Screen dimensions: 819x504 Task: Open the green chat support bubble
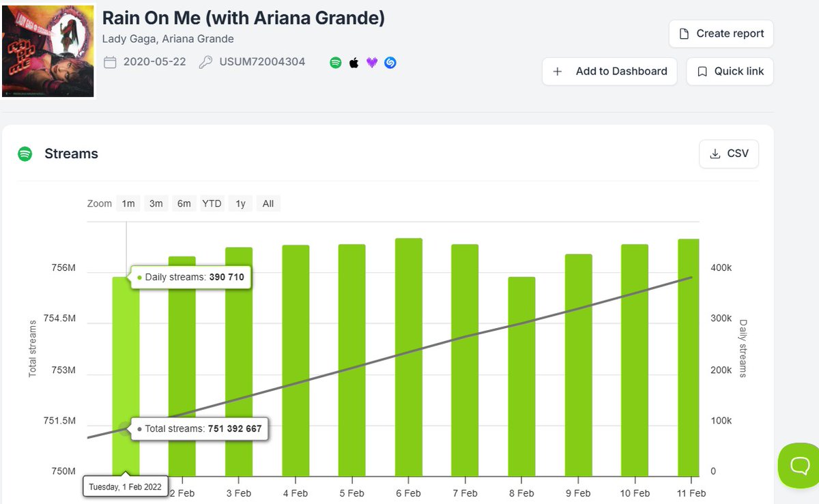pos(799,465)
